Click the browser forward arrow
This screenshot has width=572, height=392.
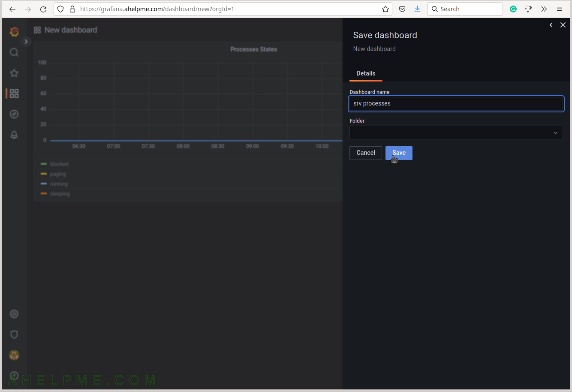click(28, 9)
